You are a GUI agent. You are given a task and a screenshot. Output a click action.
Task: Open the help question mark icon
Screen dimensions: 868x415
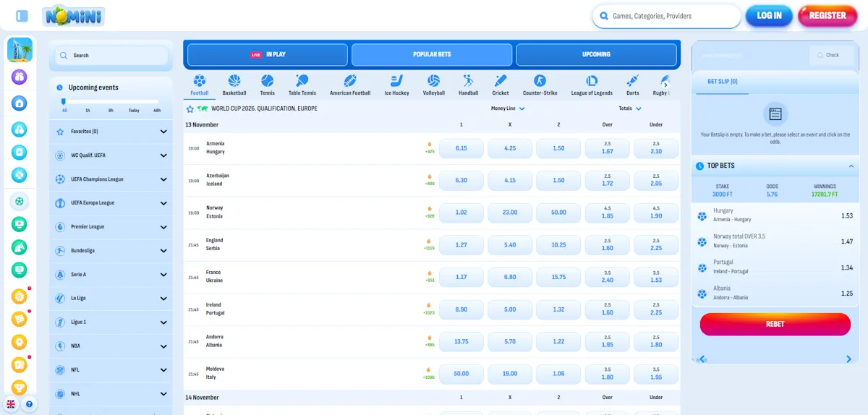point(30,404)
